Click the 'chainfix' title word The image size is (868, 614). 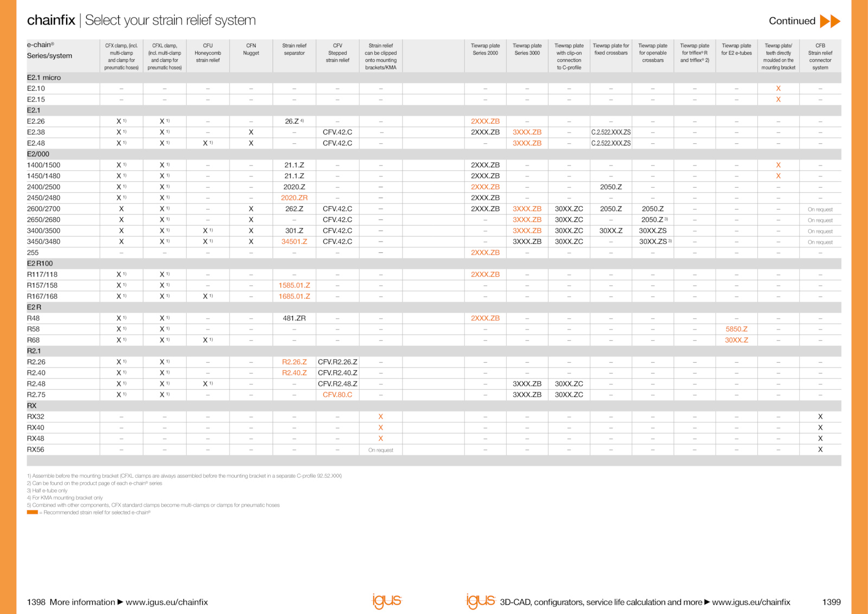tap(51, 20)
